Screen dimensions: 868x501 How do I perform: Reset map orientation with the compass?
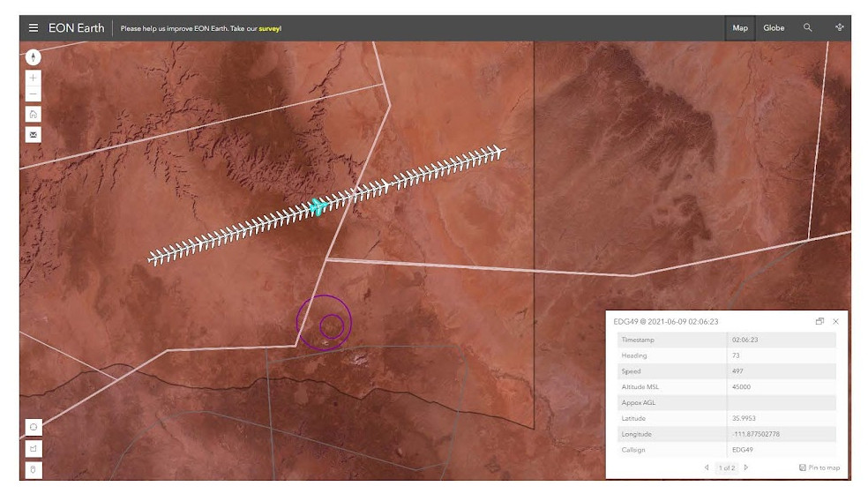pos(34,57)
